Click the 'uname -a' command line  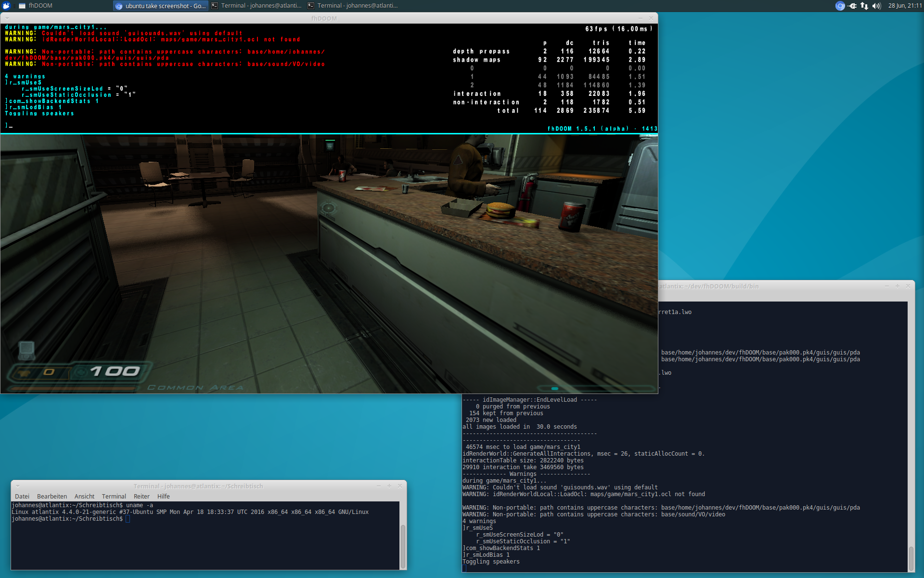point(82,505)
